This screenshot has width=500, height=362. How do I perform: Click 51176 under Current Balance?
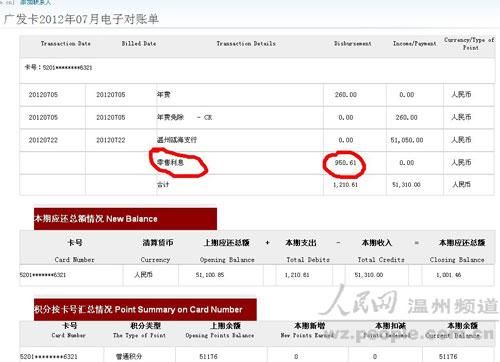(x=448, y=357)
